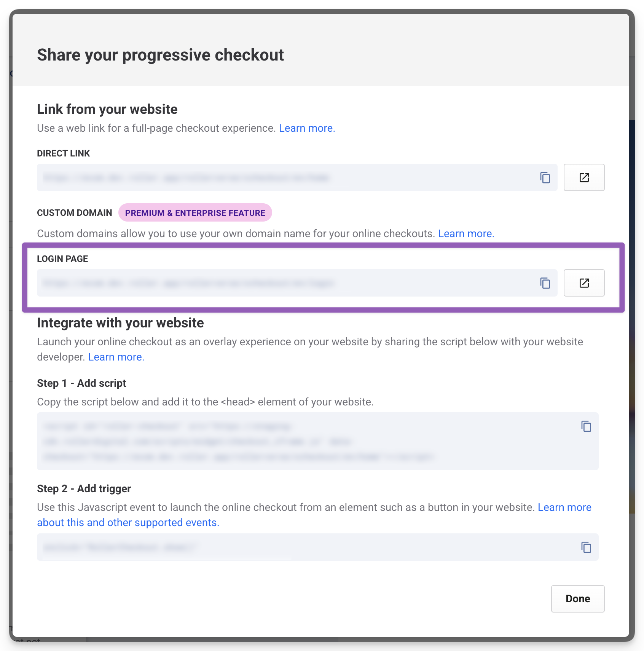Click the Custom Domain label
Image resolution: width=644 pixels, height=651 pixels.
click(x=75, y=213)
